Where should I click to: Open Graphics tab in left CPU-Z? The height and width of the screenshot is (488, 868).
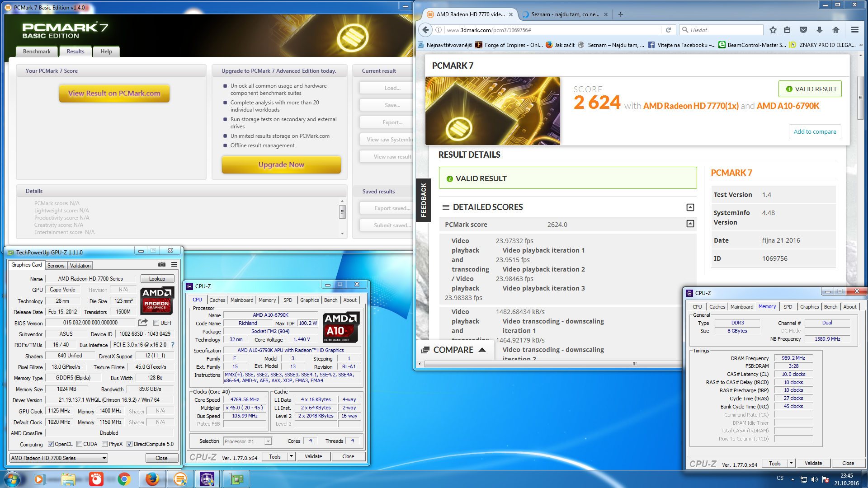309,300
